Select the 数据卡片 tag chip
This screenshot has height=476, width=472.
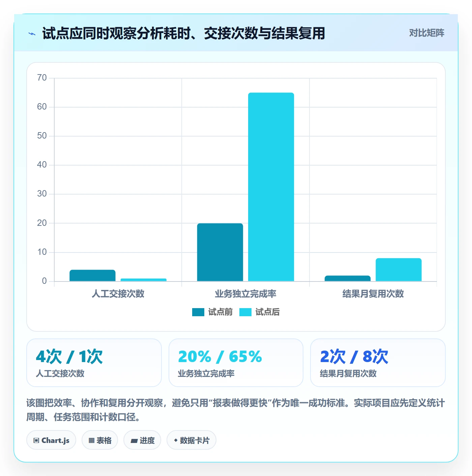tap(191, 440)
